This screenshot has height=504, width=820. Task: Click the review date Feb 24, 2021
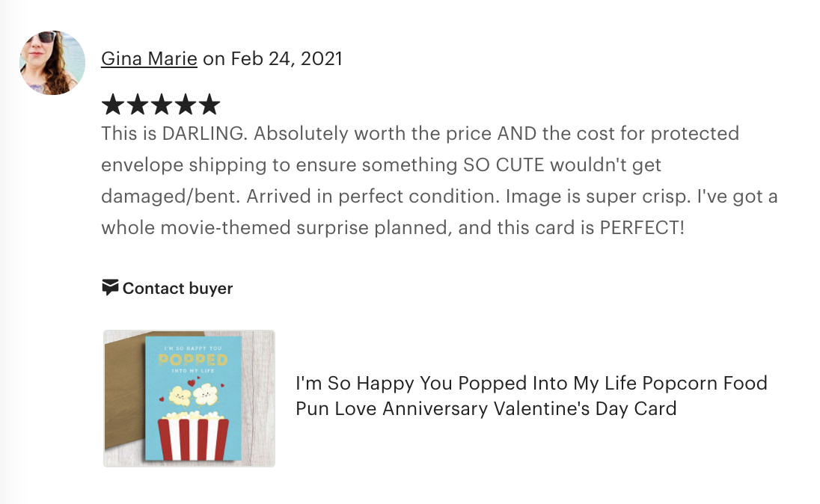coord(287,58)
